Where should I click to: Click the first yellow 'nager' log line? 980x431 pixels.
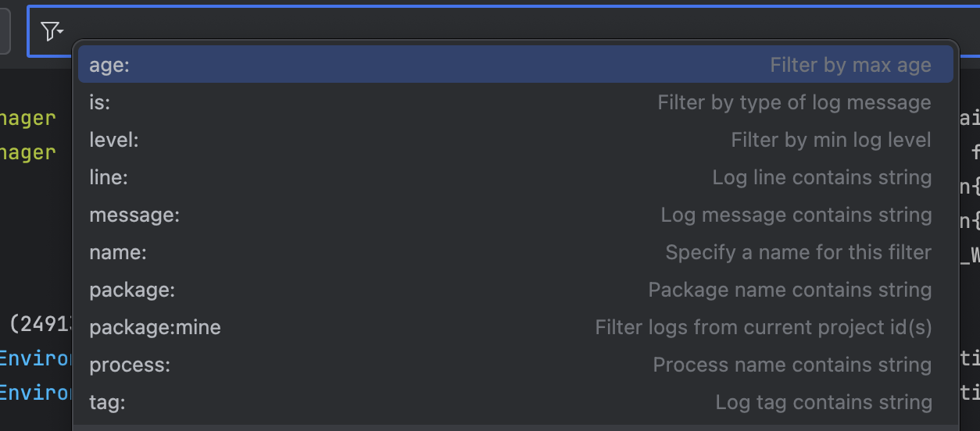(x=28, y=118)
